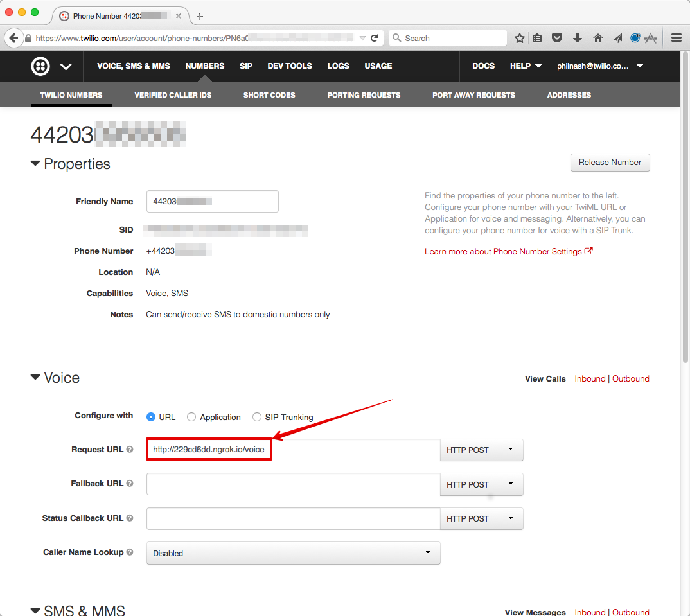Open the bookmarks list icon
690x616 pixels.
tap(537, 39)
